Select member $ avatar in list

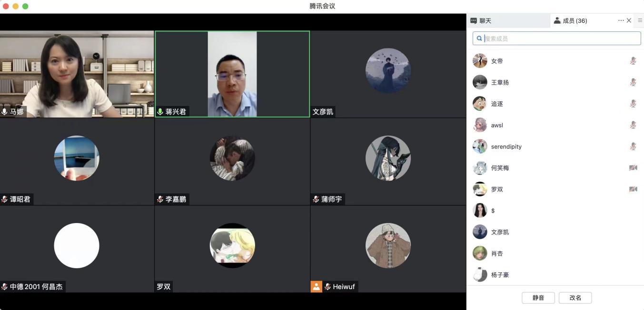480,211
